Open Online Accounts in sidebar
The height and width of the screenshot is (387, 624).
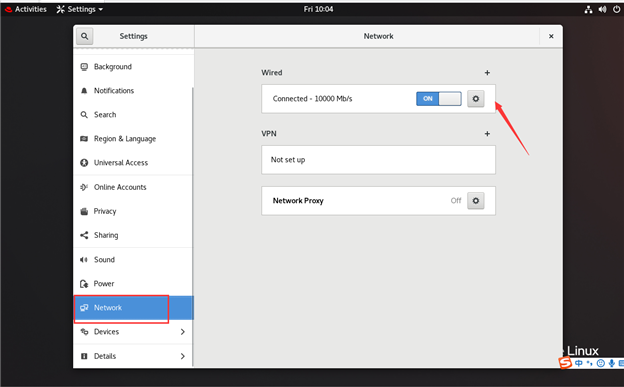[x=133, y=187]
